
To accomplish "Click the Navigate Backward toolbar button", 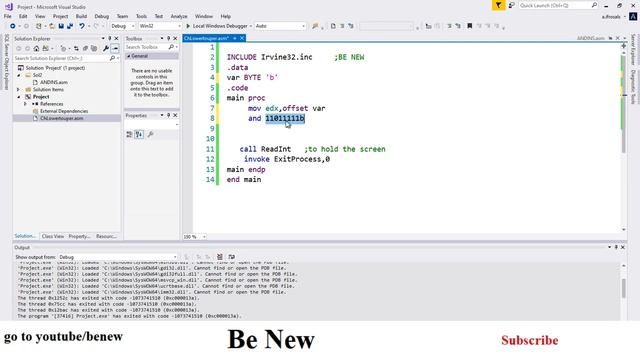I will click(13, 26).
